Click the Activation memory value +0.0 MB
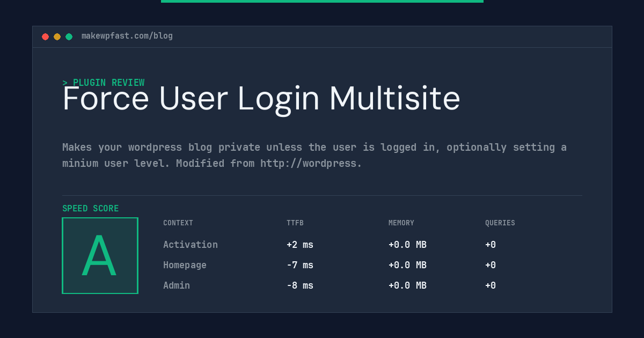The image size is (644, 338). pos(407,245)
